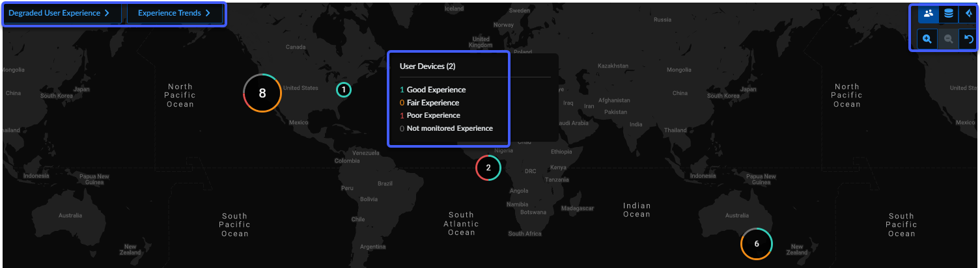Click Good Experience row in tooltip

[433, 90]
